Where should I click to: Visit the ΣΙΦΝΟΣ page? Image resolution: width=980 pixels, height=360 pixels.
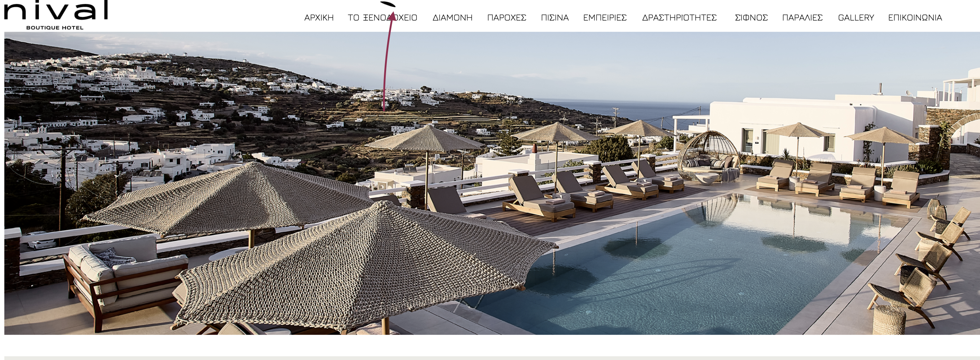(x=751, y=17)
